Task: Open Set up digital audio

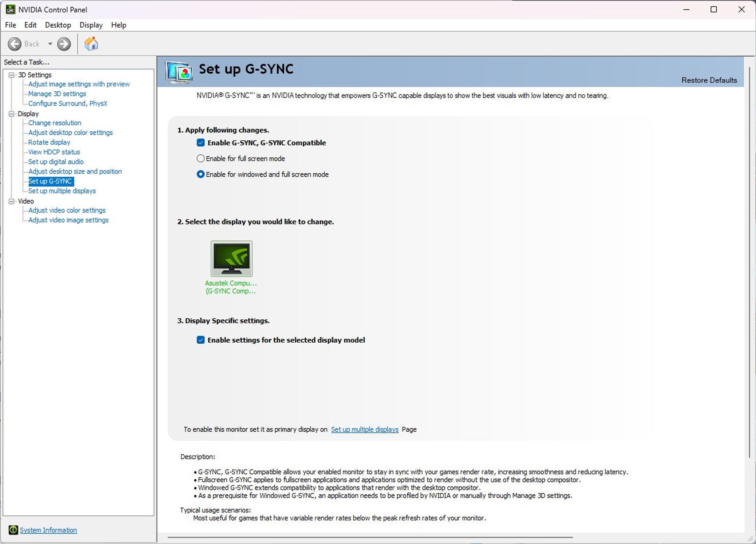Action: [56, 162]
